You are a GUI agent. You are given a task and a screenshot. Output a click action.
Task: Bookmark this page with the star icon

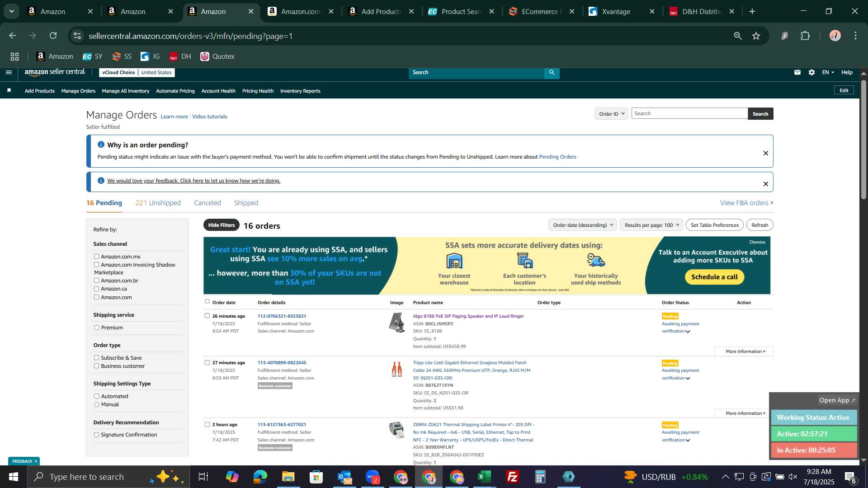point(756,36)
